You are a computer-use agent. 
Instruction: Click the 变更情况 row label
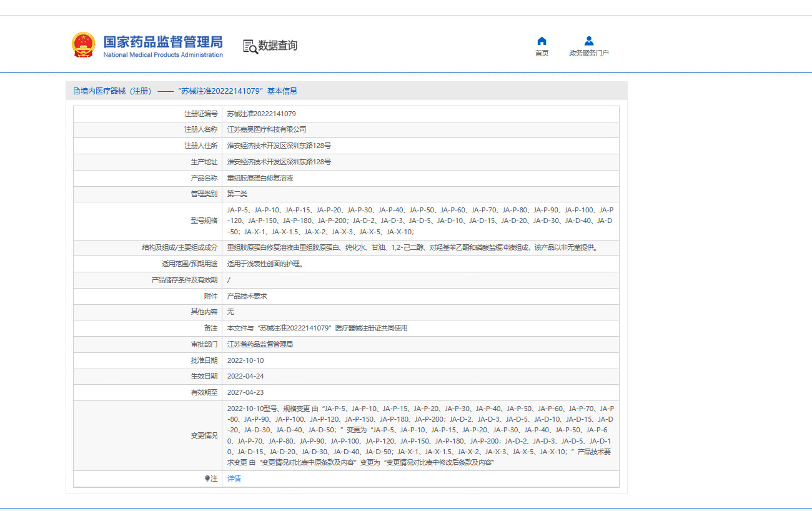click(204, 435)
